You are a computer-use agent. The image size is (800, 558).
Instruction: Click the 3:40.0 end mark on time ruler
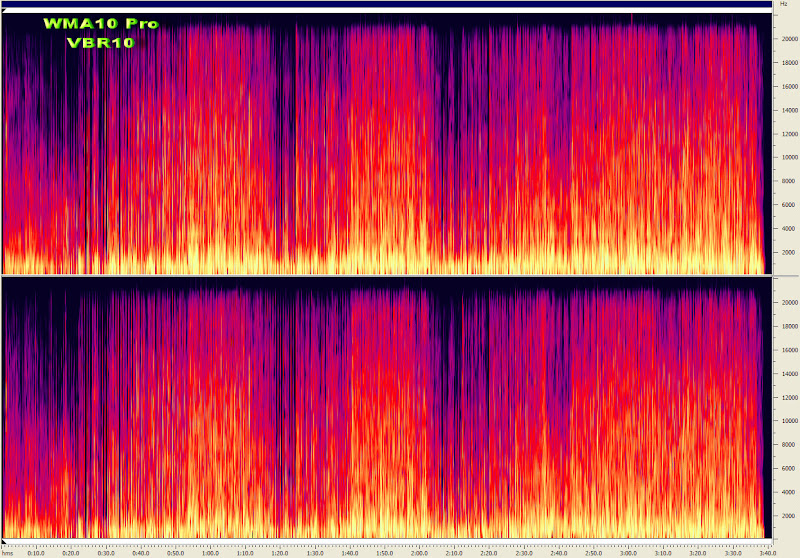[x=765, y=551]
